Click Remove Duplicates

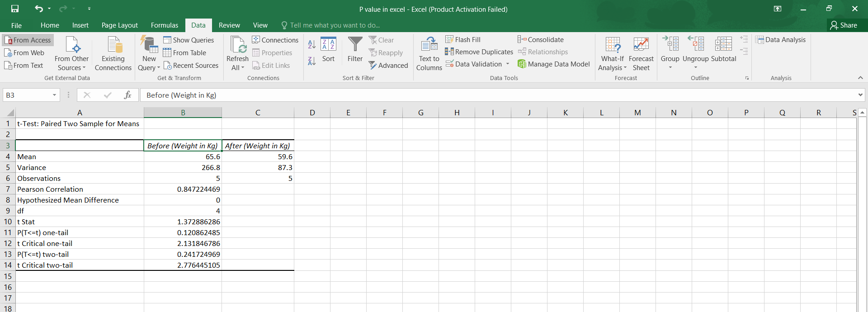click(479, 52)
